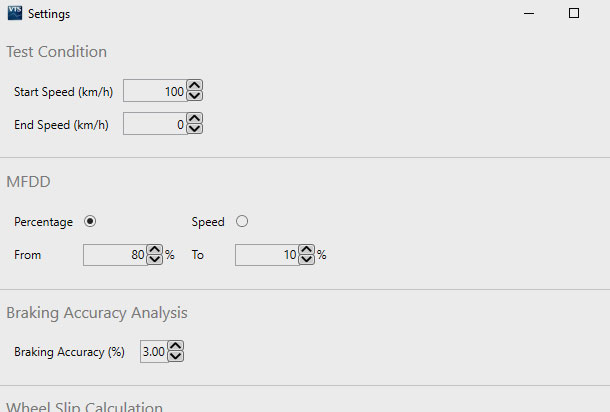Focus the MFDD To input field
Screen dimensions: 610x412
click(266, 255)
